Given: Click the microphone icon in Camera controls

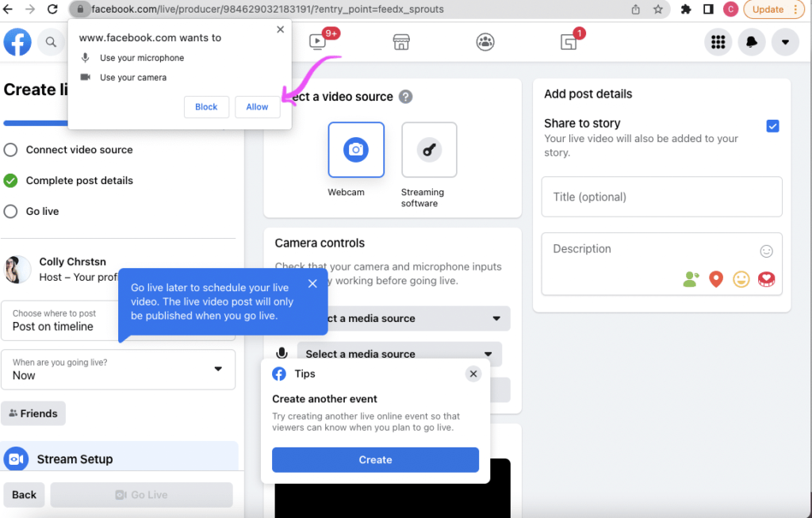Looking at the screenshot, I should pos(282,353).
